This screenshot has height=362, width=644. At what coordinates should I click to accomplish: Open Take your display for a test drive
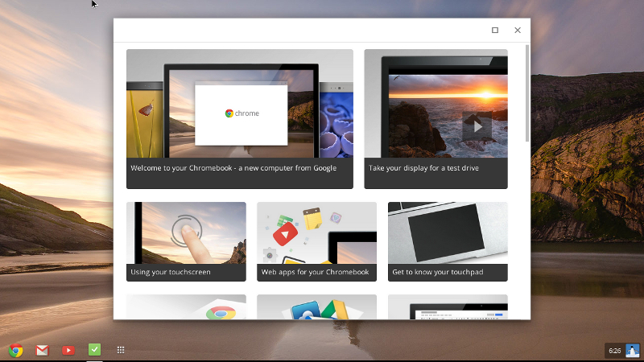436,119
